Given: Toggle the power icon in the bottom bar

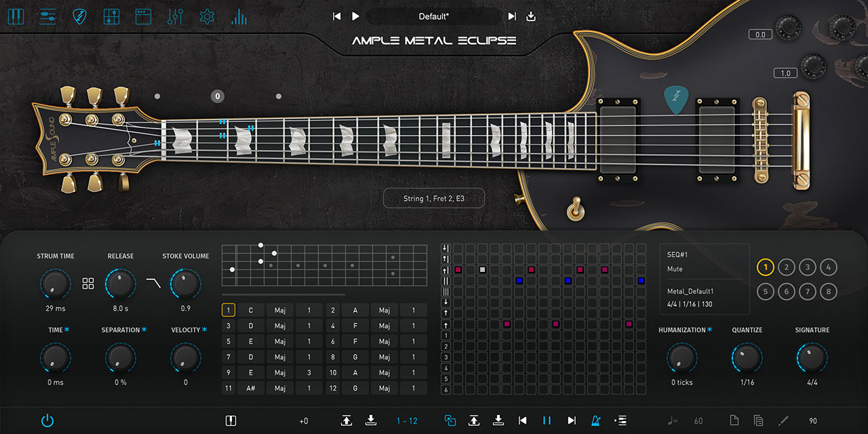Looking at the screenshot, I should coord(47,420).
